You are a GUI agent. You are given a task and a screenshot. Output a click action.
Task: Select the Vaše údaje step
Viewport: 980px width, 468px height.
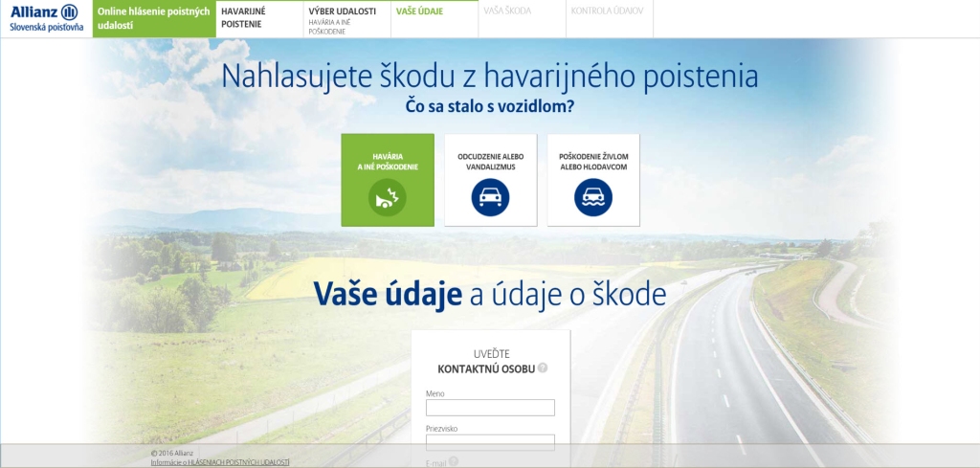pyautogui.click(x=434, y=19)
